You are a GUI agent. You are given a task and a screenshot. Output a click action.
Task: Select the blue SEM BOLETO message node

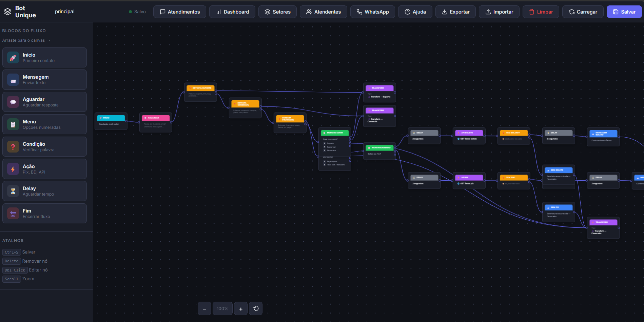point(559,175)
